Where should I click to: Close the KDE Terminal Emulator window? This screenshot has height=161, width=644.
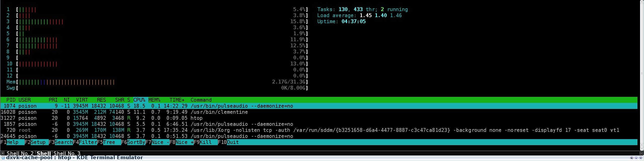point(641,158)
